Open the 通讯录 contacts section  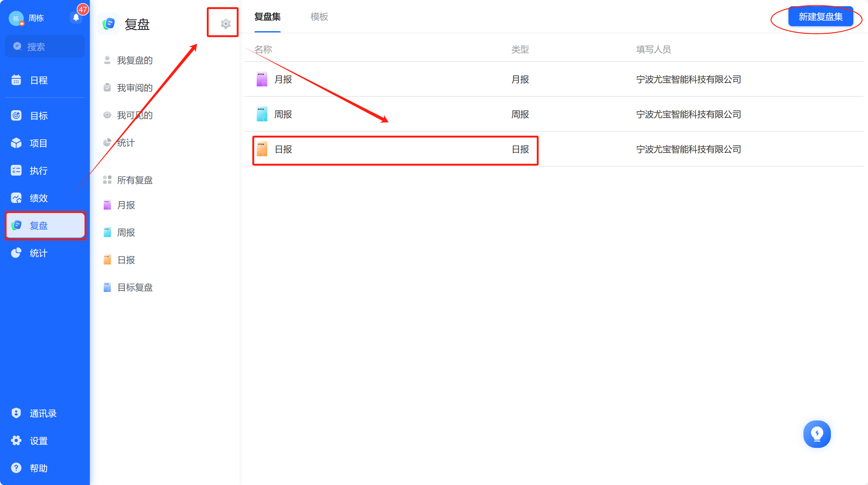45,413
